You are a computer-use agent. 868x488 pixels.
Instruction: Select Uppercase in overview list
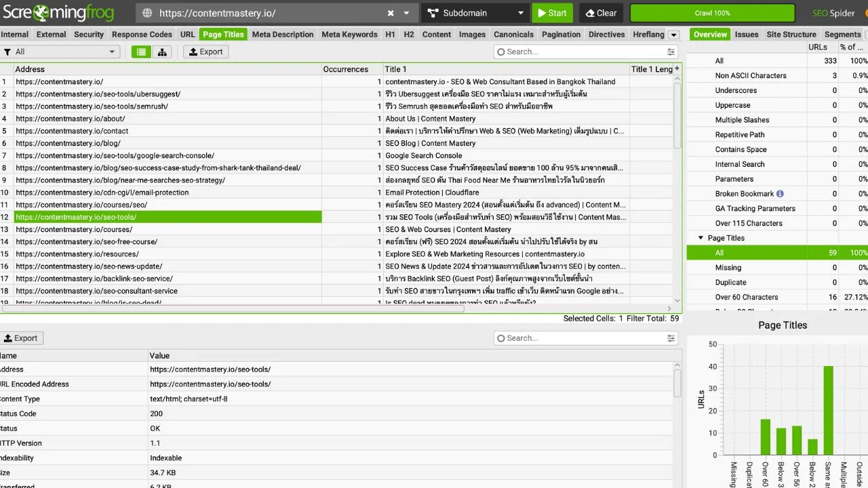[x=732, y=105]
